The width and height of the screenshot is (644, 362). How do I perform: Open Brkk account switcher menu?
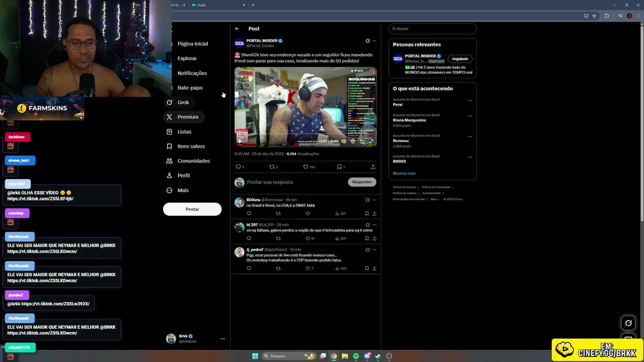click(195, 338)
